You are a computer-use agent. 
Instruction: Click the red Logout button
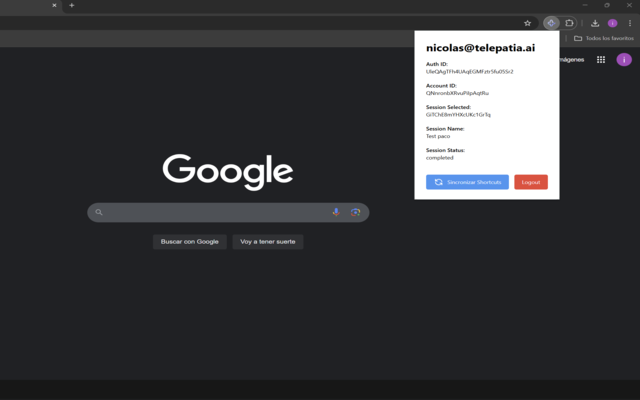click(x=531, y=182)
